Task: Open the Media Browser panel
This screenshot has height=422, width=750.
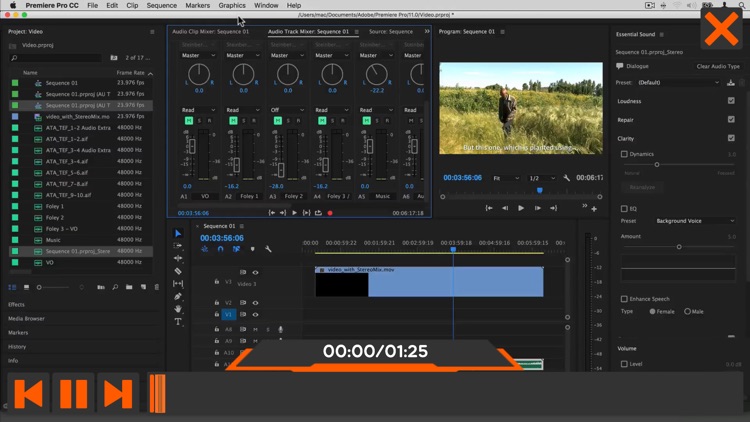Action: pyautogui.click(x=26, y=319)
